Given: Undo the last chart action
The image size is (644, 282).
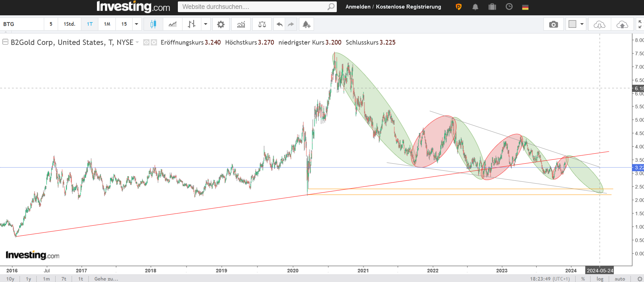Looking at the screenshot, I should [280, 24].
